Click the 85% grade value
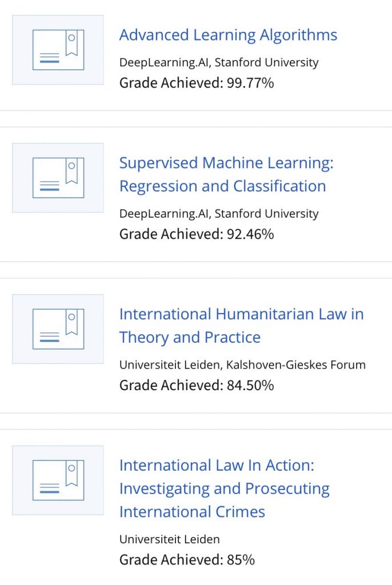The width and height of the screenshot is (392, 585). click(241, 559)
